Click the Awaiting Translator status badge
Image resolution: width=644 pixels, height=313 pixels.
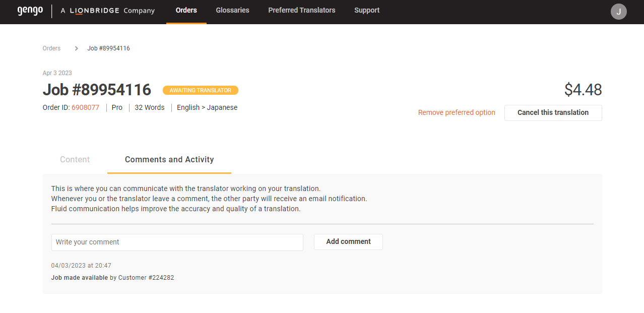[x=201, y=90]
